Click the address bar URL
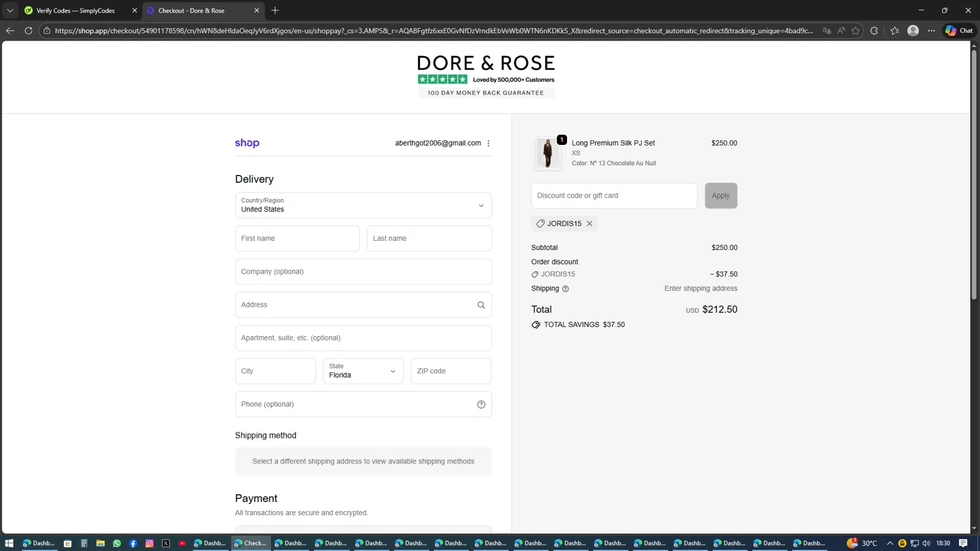Viewport: 980px width, 551px height. pos(434,31)
